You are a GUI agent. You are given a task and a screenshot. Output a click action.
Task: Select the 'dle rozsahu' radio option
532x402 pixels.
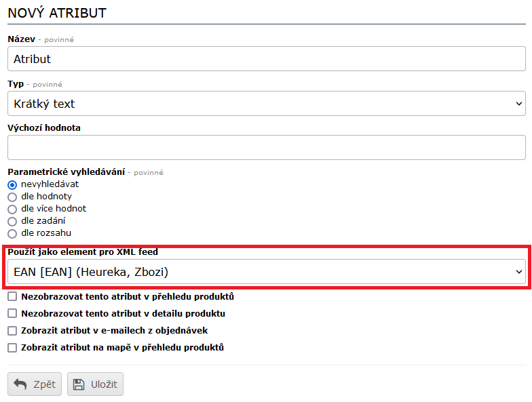(x=12, y=233)
